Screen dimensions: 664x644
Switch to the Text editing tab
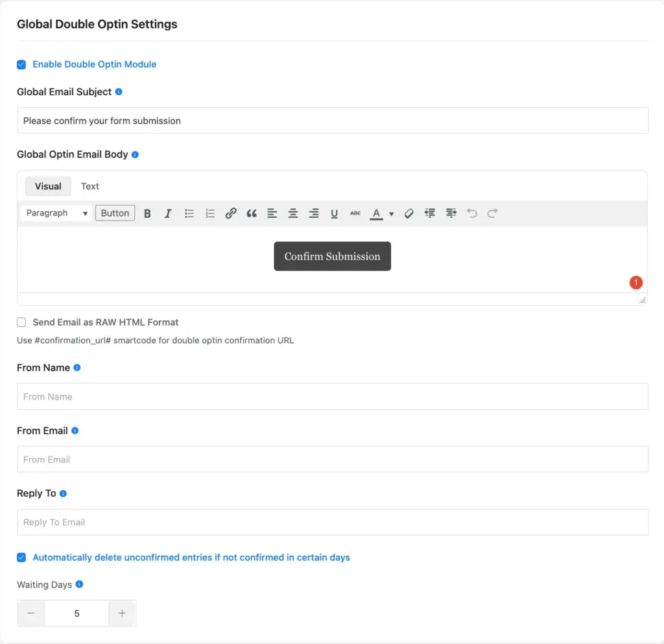89,186
